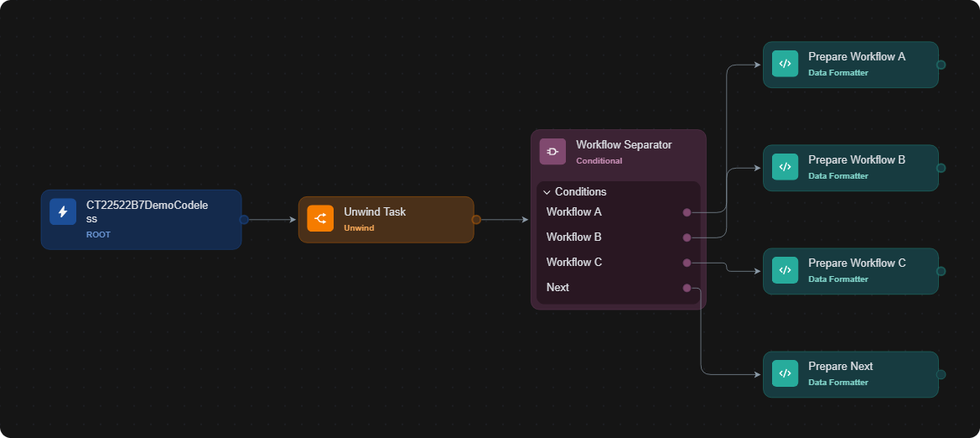Click the Workflow C output port
Image resolution: width=980 pixels, height=438 pixels.
687,263
